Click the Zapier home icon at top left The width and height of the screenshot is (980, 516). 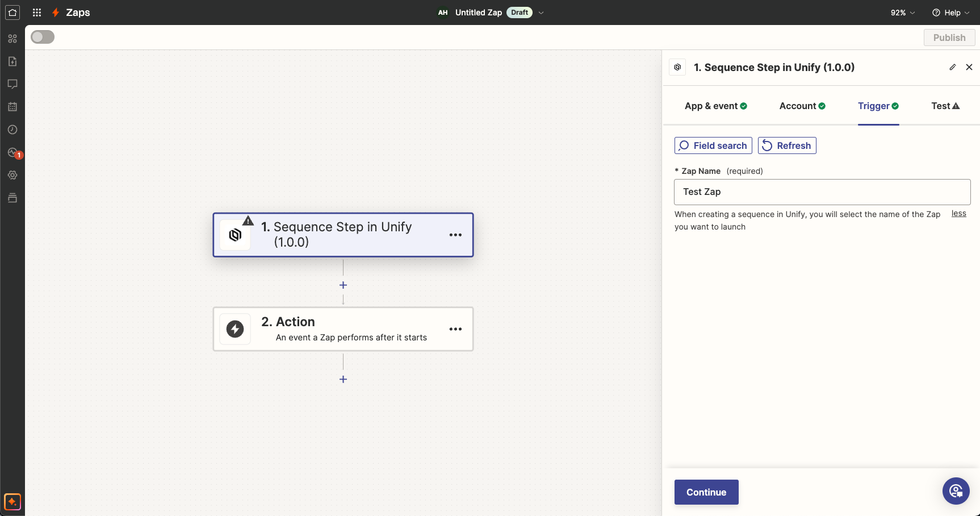12,12
